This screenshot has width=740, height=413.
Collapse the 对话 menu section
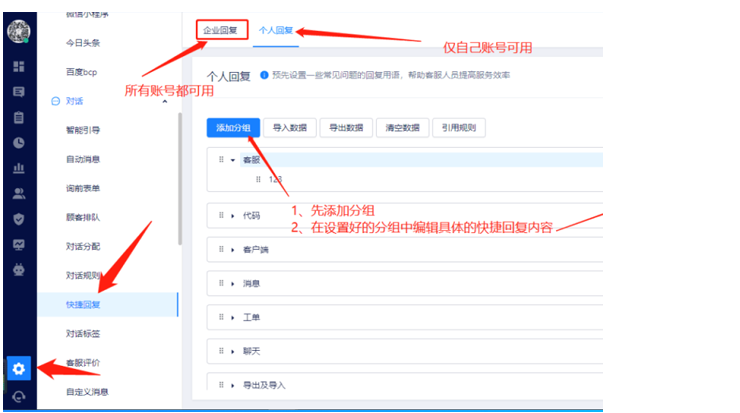point(164,101)
